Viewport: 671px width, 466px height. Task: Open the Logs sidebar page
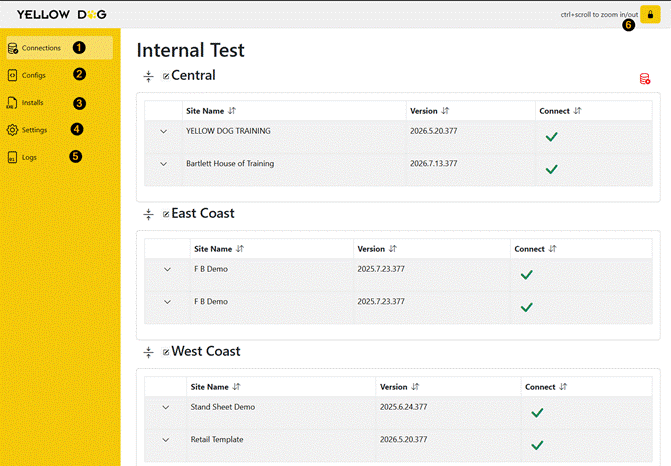(x=22, y=157)
